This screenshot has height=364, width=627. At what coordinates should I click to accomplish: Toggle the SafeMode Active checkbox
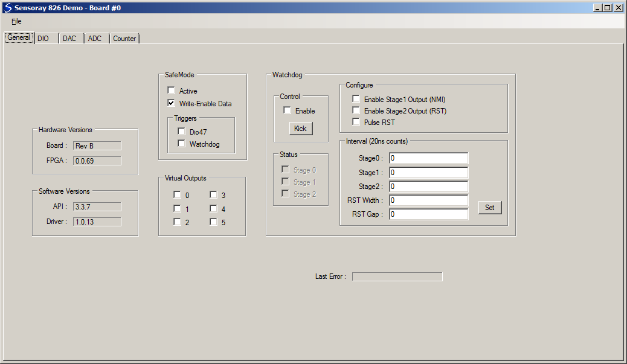tap(171, 91)
